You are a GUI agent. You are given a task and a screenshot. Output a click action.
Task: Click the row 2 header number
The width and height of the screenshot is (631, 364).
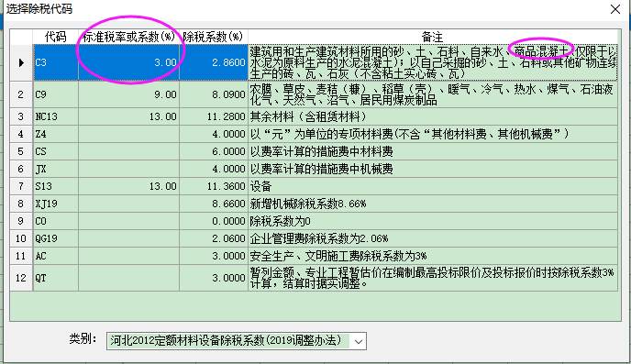pyautogui.click(x=21, y=94)
